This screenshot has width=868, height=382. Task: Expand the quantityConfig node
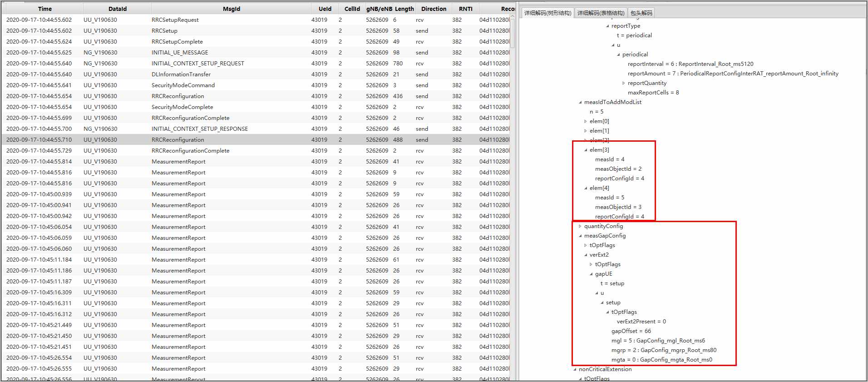click(x=580, y=226)
